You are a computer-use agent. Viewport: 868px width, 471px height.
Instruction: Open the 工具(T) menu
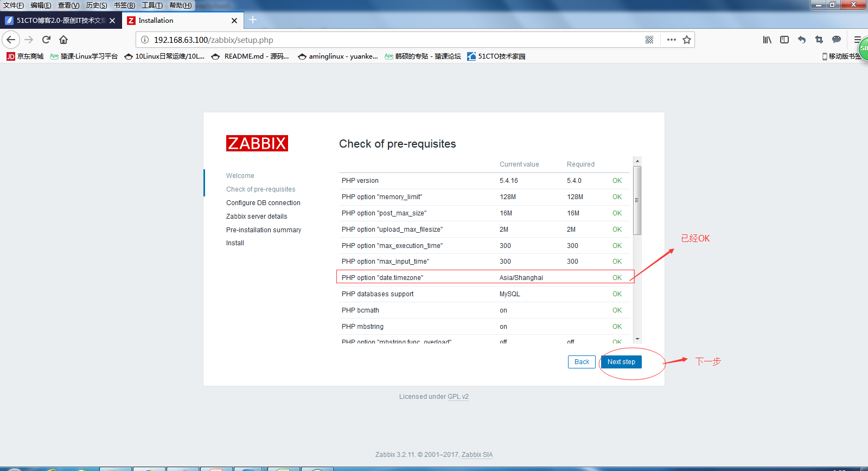(x=152, y=5)
